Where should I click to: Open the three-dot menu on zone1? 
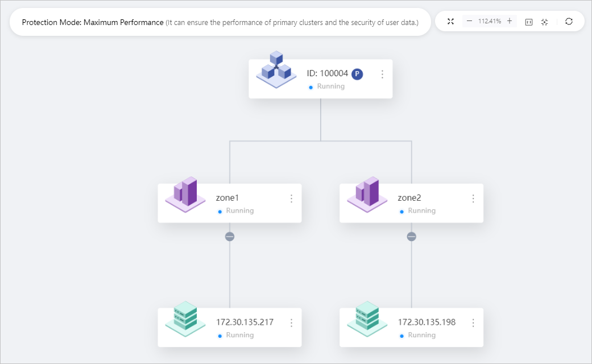(x=291, y=198)
